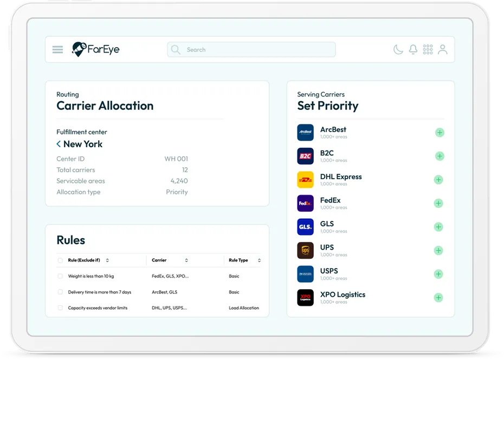Click the FarEye logo
The width and height of the screenshot is (504, 432).
[x=96, y=50]
